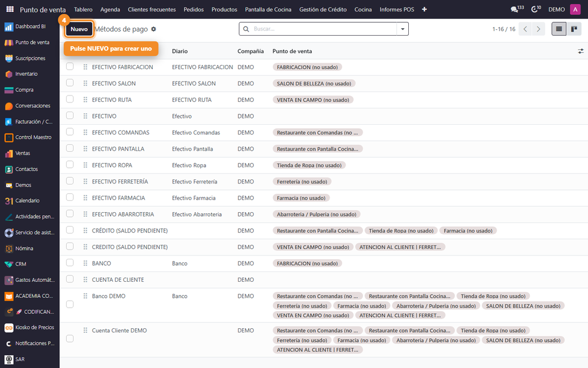The width and height of the screenshot is (588, 368).
Task: Click the gear icon beside Métodos de pago
Action: pyautogui.click(x=153, y=29)
